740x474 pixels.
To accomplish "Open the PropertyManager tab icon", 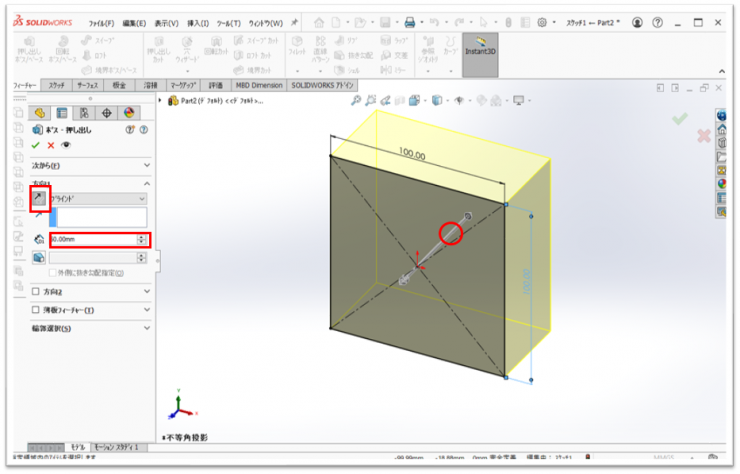I will [61, 113].
